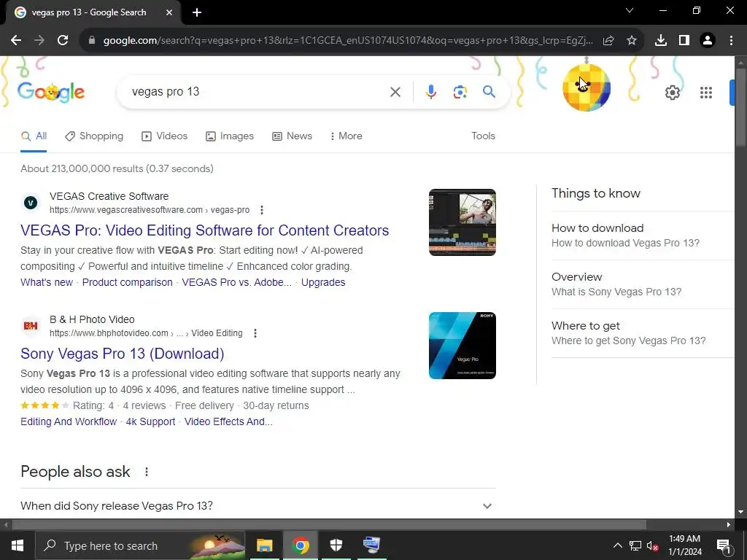This screenshot has width=747, height=560.
Task: Open B & H Photo Video result options
Action: (x=255, y=333)
